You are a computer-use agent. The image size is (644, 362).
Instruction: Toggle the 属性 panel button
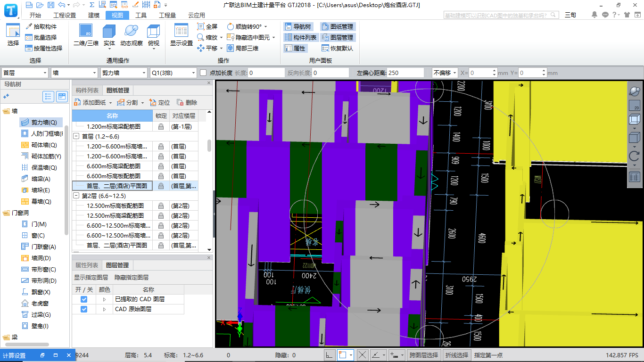295,48
